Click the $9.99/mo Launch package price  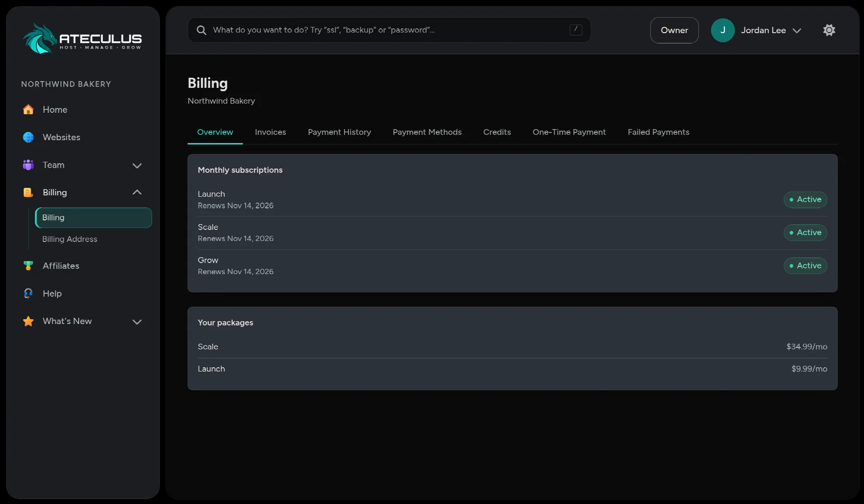809,369
